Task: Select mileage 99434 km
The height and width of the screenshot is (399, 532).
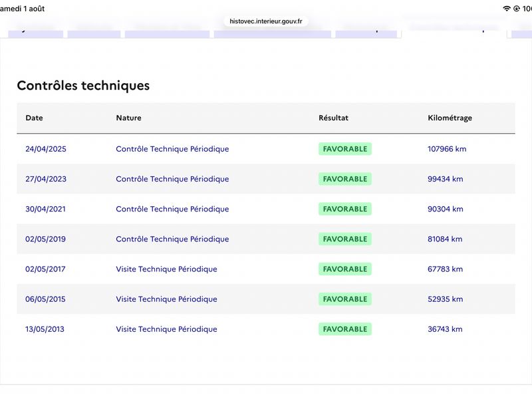Action: [445, 179]
